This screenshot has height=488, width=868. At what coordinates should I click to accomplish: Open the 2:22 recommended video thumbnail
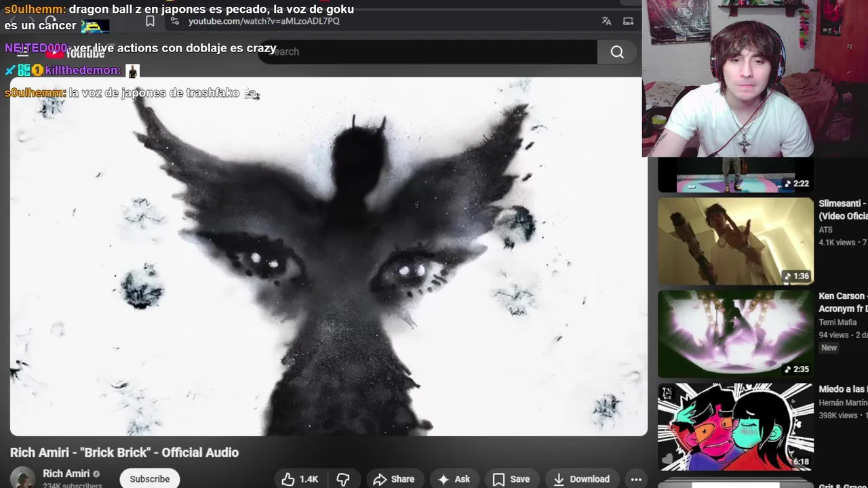pos(736,175)
